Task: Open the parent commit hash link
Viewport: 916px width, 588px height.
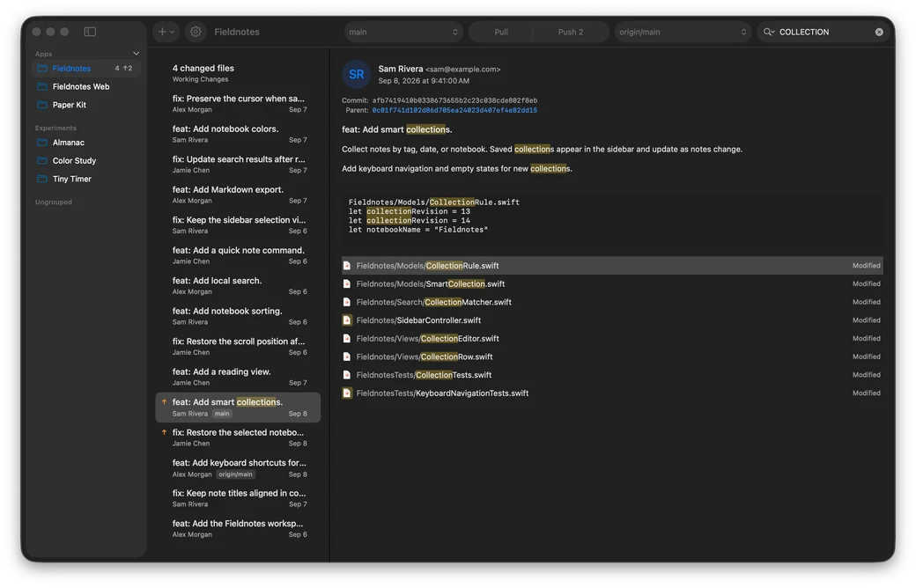Action: (454, 110)
